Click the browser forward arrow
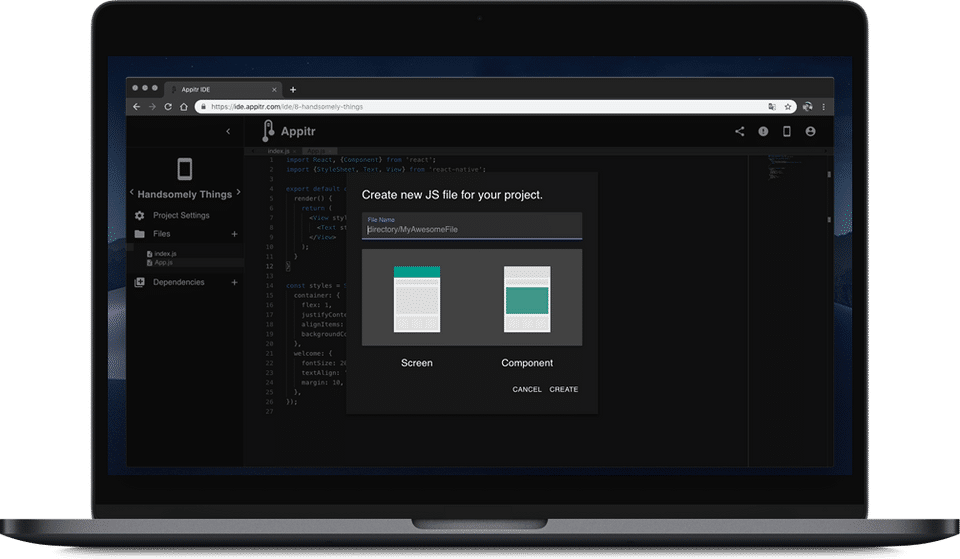 (x=152, y=107)
